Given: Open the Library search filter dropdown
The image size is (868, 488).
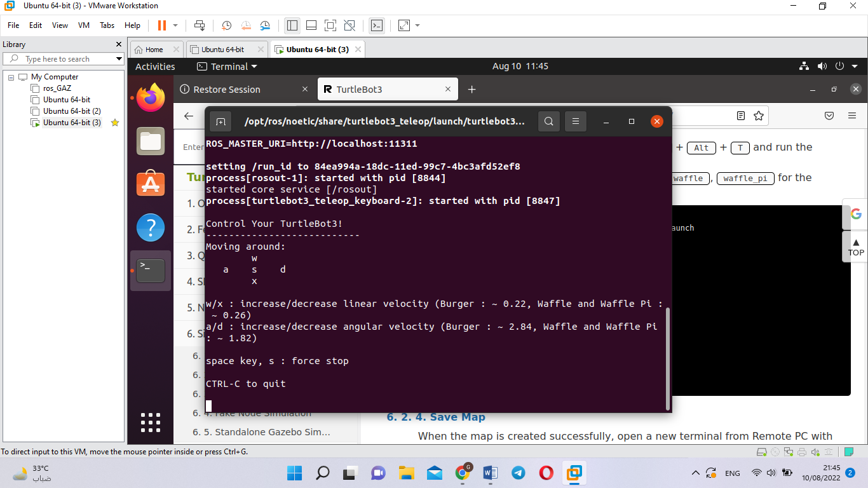Looking at the screenshot, I should pos(119,59).
